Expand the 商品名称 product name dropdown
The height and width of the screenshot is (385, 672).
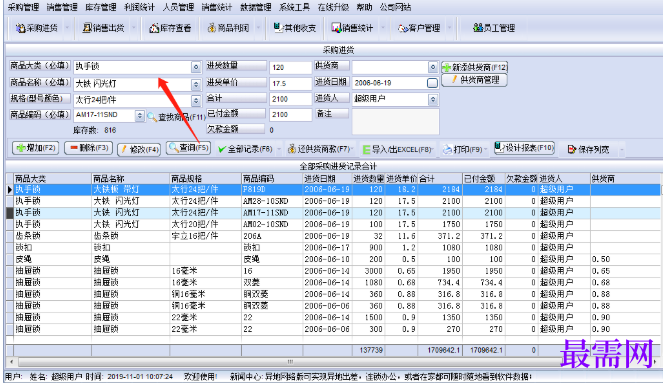pyautogui.click(x=196, y=84)
